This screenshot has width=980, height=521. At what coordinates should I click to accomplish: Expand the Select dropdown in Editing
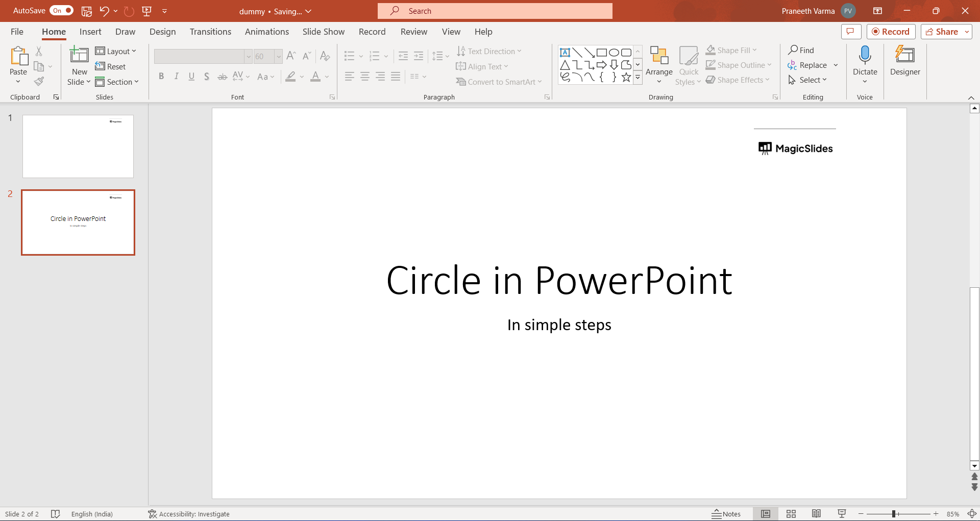pos(807,80)
